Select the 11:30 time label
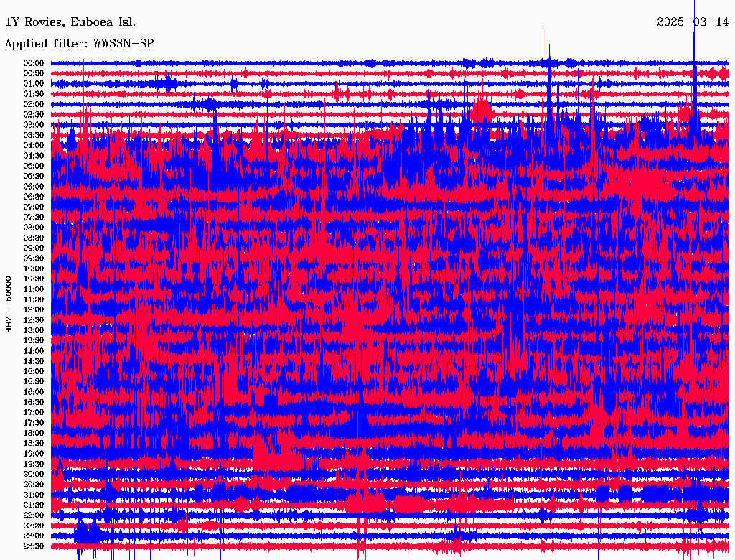Image resolution: width=735 pixels, height=560 pixels. pos(33,299)
